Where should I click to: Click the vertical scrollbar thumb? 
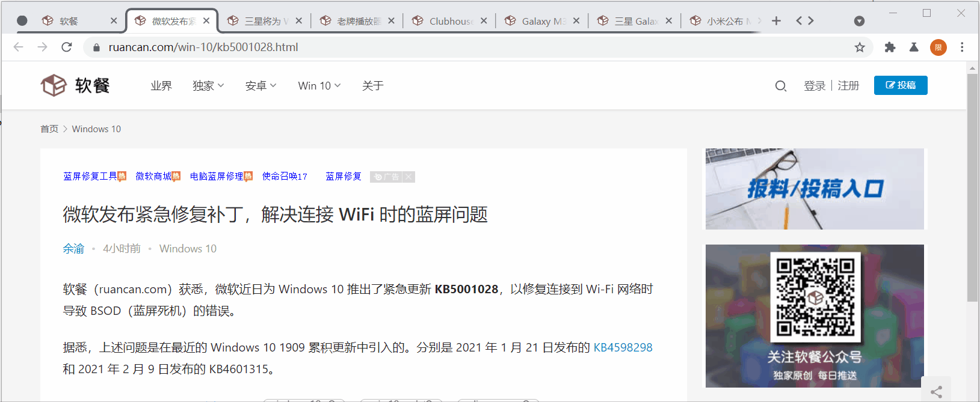pyautogui.click(x=972, y=187)
